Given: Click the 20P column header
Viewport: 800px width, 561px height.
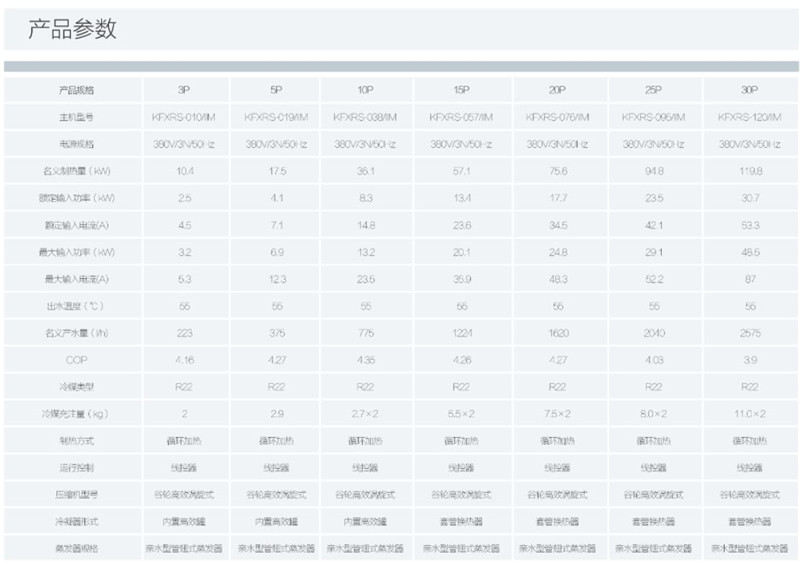Looking at the screenshot, I should [x=558, y=90].
